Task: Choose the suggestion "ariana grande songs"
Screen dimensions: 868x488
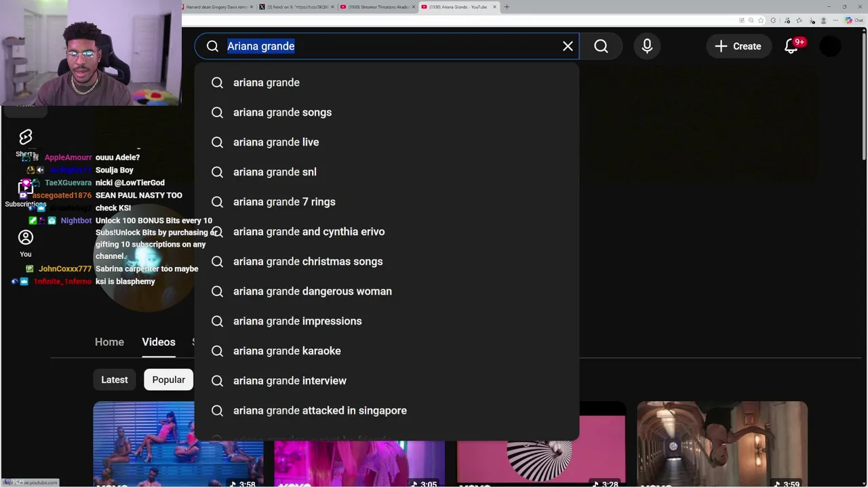Action: [387, 113]
